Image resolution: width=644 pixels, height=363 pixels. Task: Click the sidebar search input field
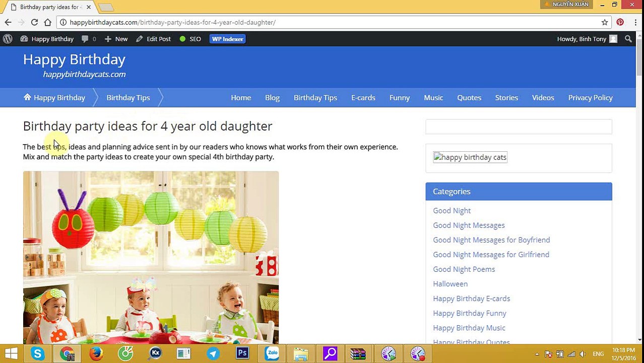519,127
